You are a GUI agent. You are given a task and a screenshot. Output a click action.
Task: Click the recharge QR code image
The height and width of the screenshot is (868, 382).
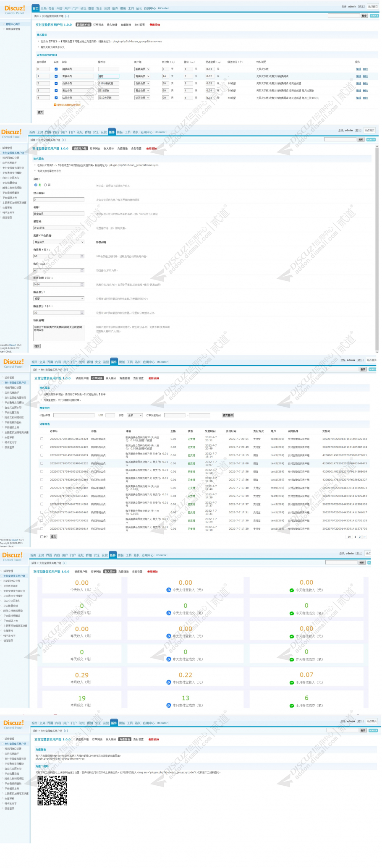52,791
